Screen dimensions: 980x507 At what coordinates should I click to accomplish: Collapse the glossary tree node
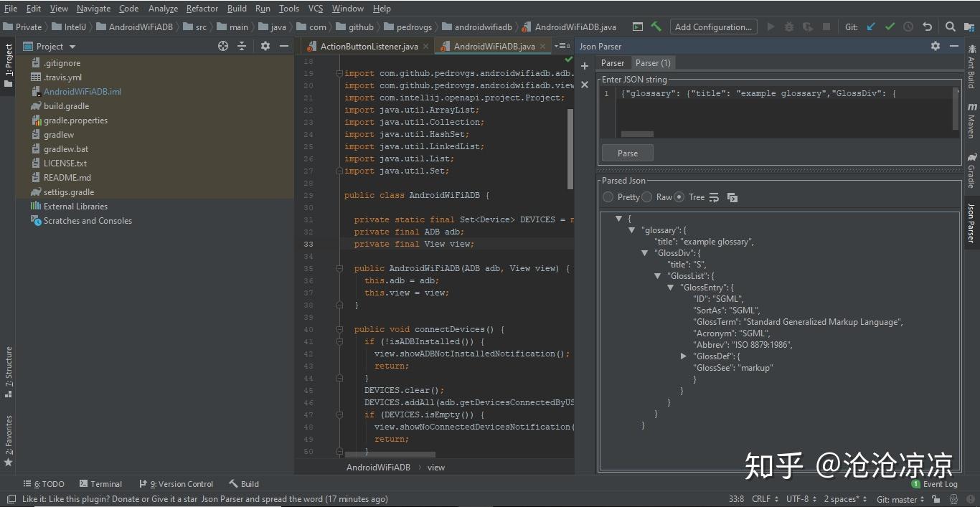coord(631,229)
